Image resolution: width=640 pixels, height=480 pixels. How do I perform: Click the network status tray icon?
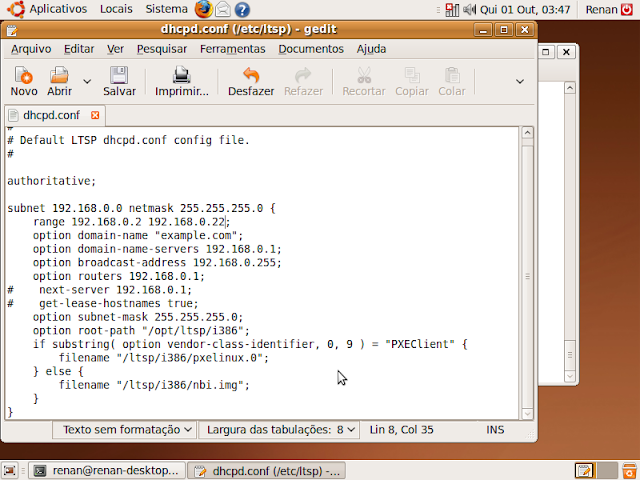(452, 9)
